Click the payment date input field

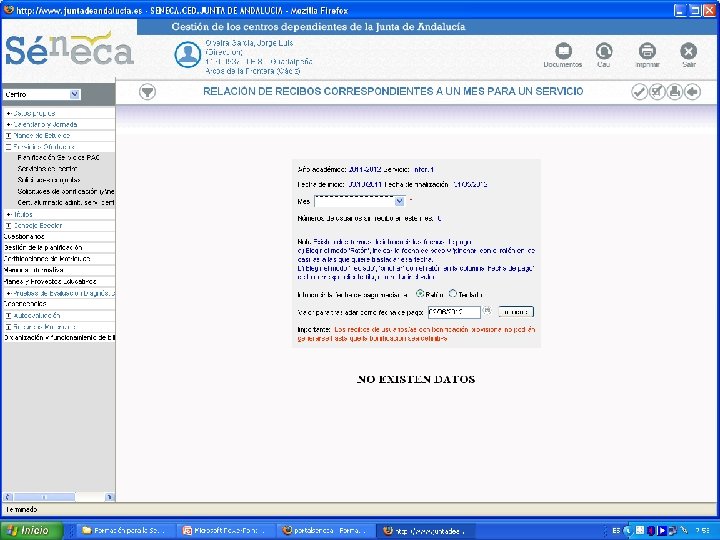[454, 312]
